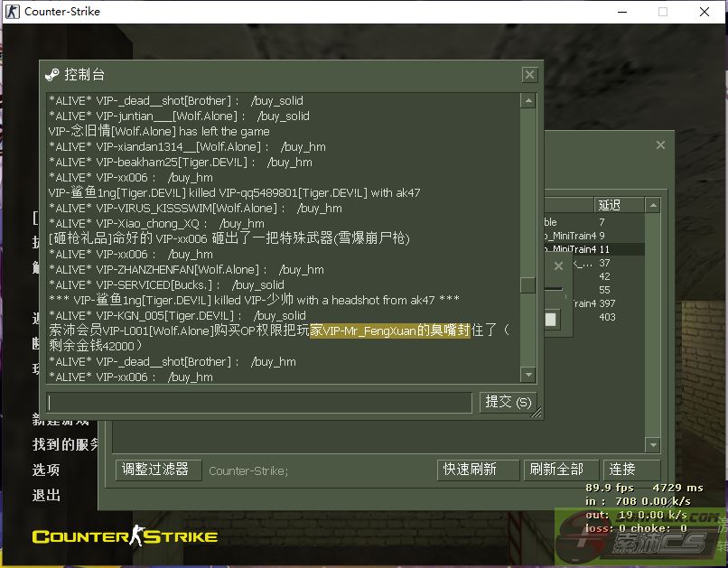The height and width of the screenshot is (568, 728).
Task: Click console line 'killed VIP-qq5489801'
Action: (234, 192)
